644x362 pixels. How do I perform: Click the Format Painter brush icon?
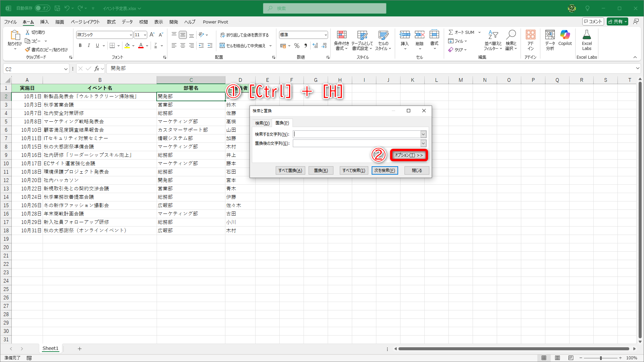[28, 50]
